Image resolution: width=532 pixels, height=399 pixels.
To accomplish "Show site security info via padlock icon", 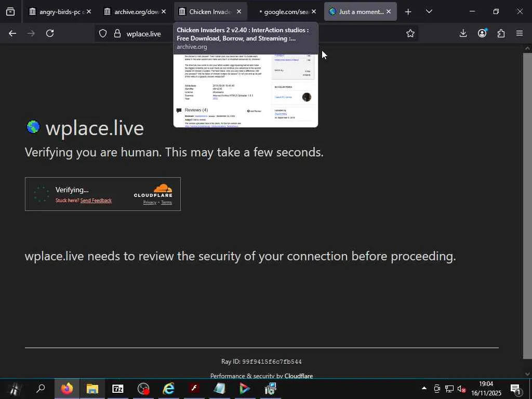I will pos(117,33).
